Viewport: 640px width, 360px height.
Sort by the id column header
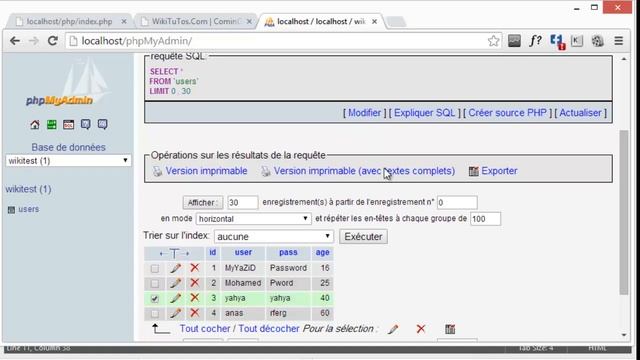click(x=213, y=252)
